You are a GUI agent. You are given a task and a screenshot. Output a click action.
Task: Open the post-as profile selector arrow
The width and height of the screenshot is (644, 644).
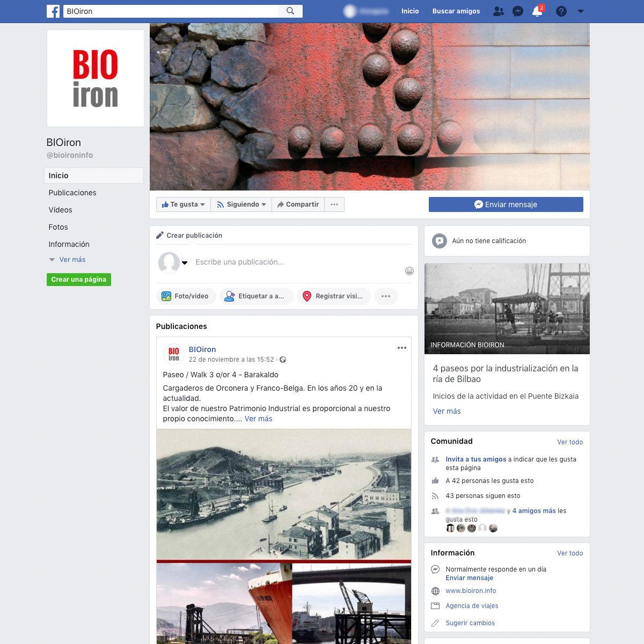(185, 262)
